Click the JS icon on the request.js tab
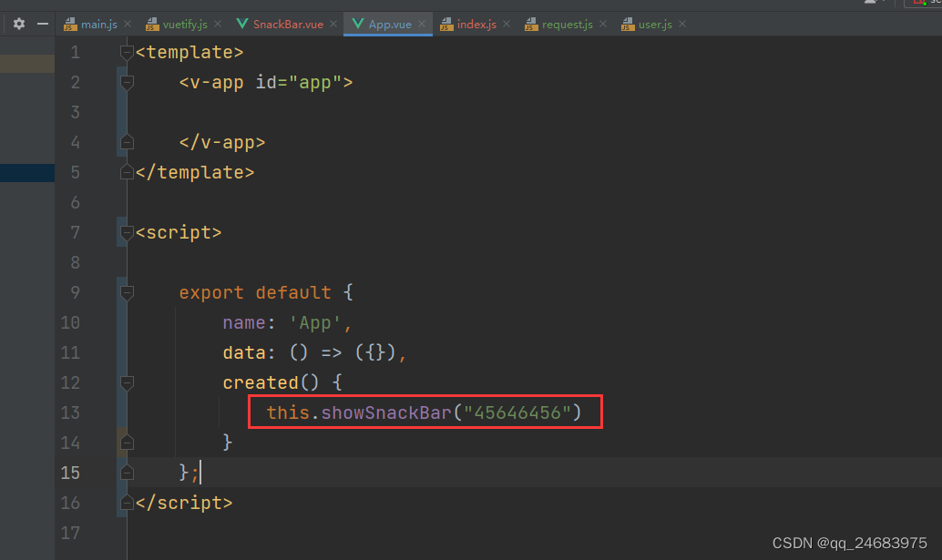Viewport: 942px width, 560px height. (x=532, y=24)
